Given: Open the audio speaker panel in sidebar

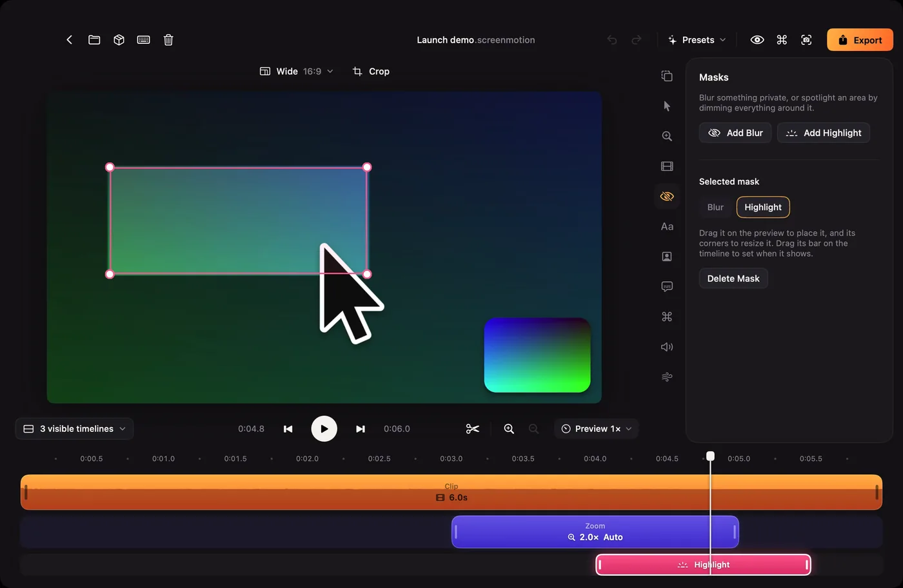Looking at the screenshot, I should pyautogui.click(x=667, y=347).
